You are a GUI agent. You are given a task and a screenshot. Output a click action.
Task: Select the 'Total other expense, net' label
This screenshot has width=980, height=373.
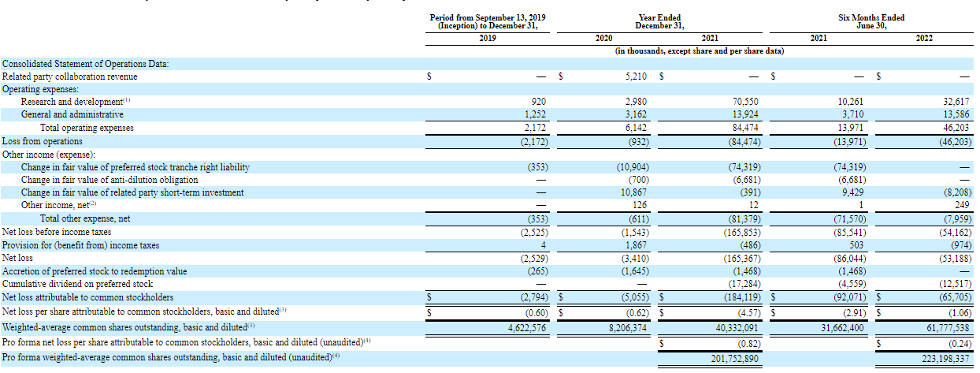coord(86,218)
